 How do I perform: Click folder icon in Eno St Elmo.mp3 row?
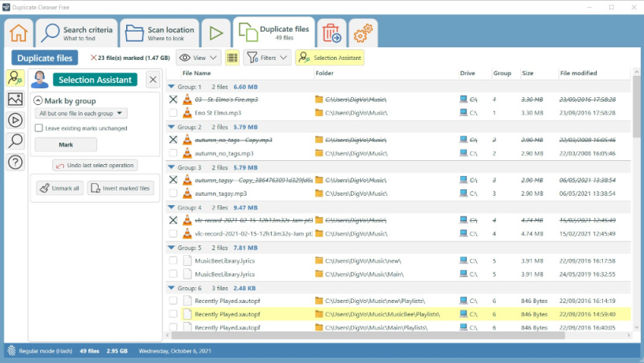tap(318, 113)
